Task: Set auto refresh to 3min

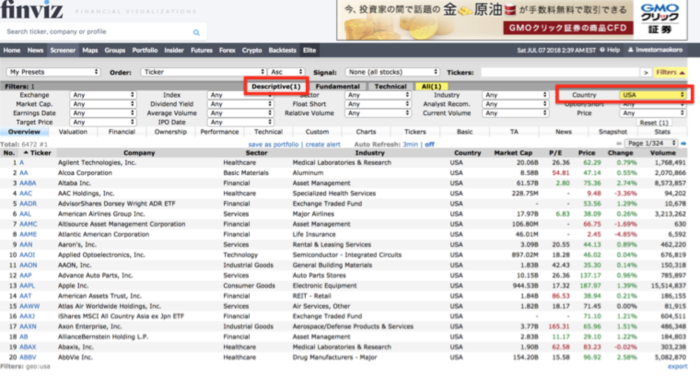Action: point(410,144)
